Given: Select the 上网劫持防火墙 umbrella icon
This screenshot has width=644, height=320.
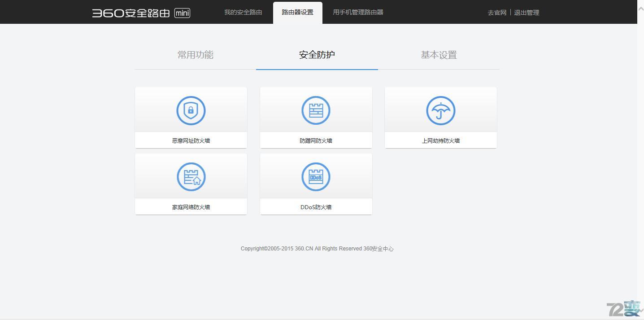Looking at the screenshot, I should 440,110.
